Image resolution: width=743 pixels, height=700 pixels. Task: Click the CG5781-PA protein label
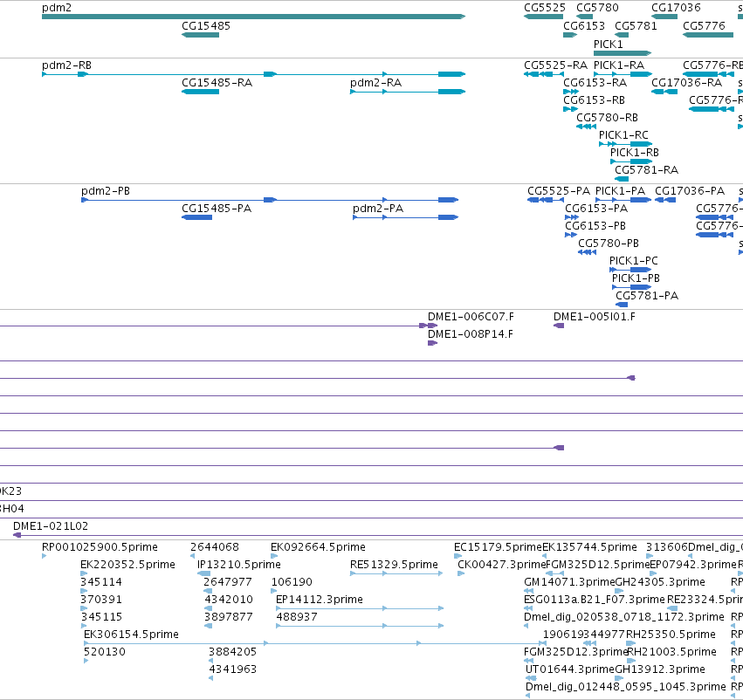point(647,296)
